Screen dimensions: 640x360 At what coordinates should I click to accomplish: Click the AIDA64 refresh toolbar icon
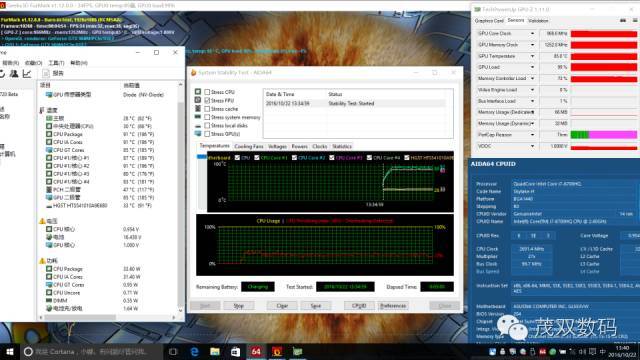(2, 73)
